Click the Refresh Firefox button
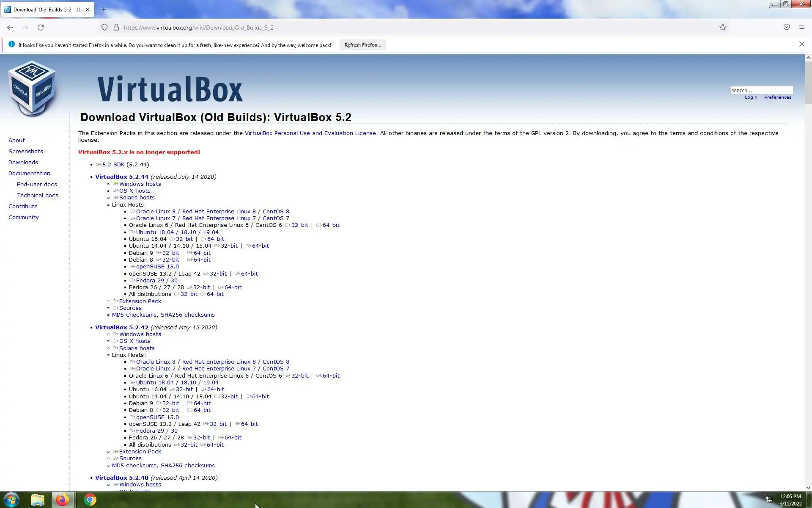Viewport: 812px width, 508px height. [362, 45]
